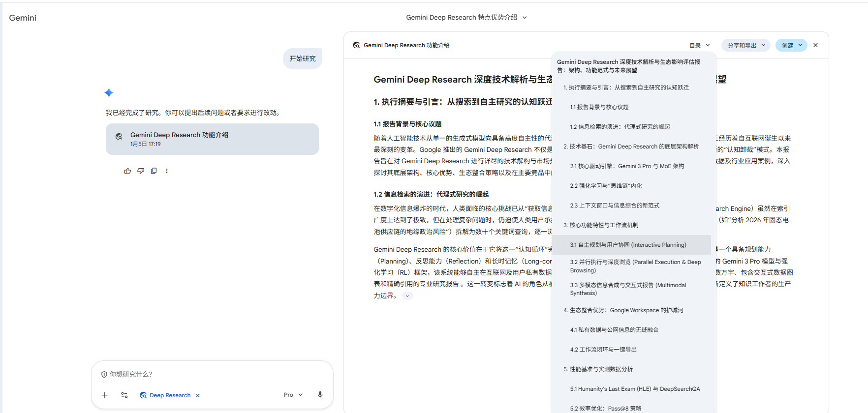The image size is (868, 413).
Task: Toggle the 目录 table of contents dropdown
Action: pos(700,45)
